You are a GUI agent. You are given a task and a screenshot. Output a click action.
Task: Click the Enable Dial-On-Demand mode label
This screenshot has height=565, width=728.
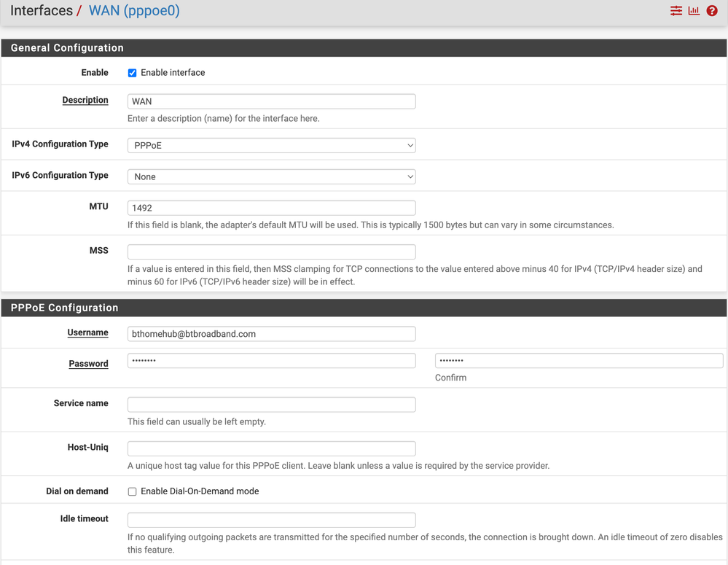[200, 491]
